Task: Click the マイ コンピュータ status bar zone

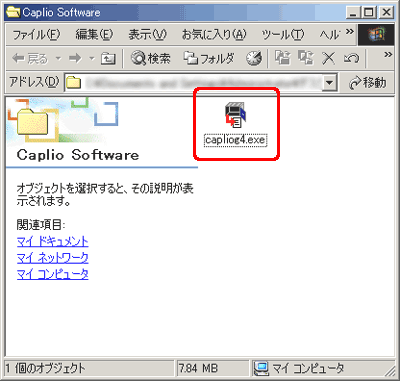Action: point(298,368)
